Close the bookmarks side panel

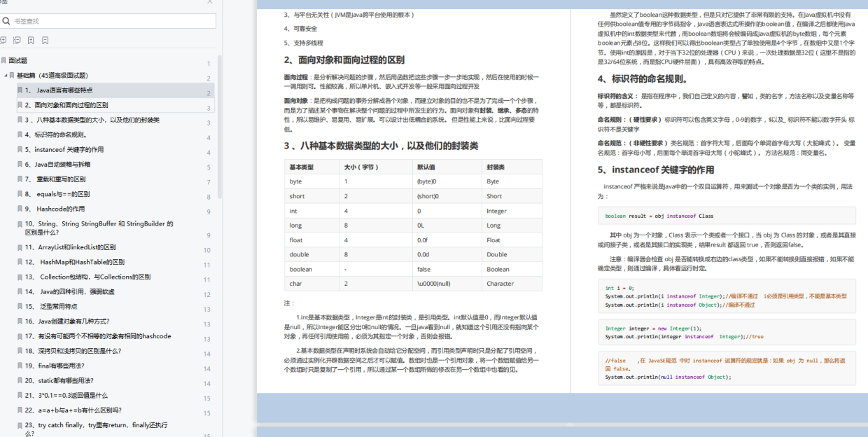pos(210,1)
